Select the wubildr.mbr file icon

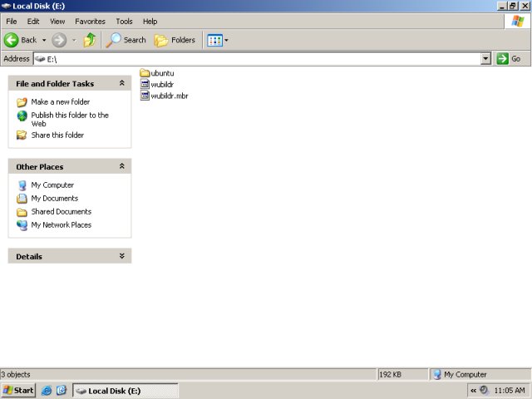(x=145, y=96)
